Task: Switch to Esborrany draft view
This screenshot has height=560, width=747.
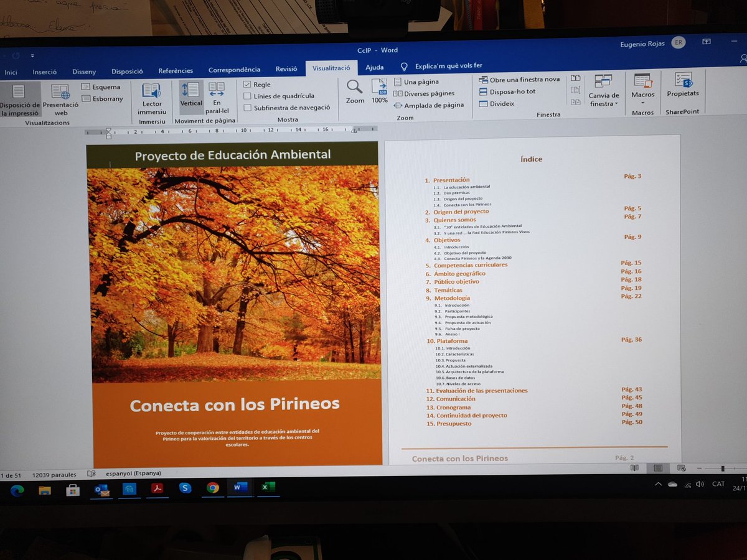Action: pyautogui.click(x=102, y=98)
